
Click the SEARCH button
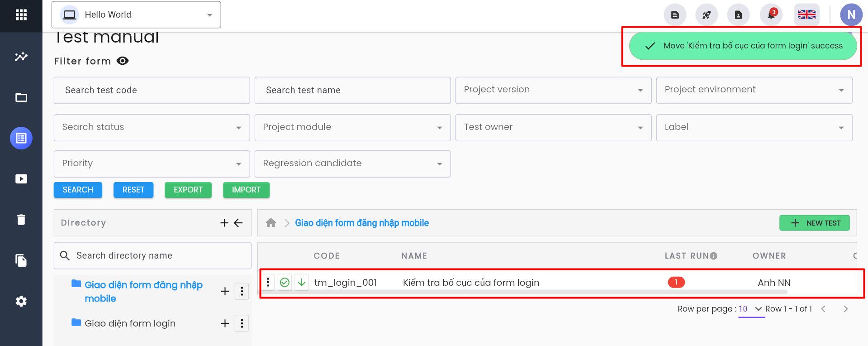pyautogui.click(x=78, y=190)
